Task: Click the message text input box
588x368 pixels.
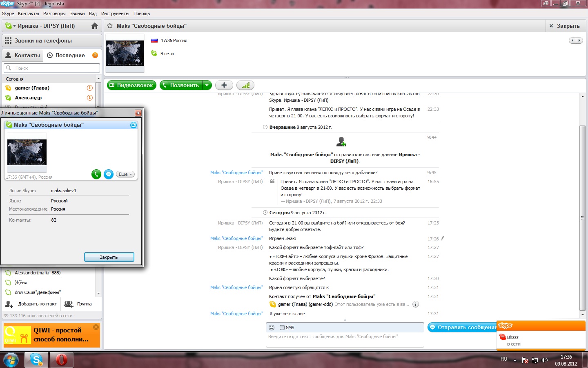Action: click(345, 340)
